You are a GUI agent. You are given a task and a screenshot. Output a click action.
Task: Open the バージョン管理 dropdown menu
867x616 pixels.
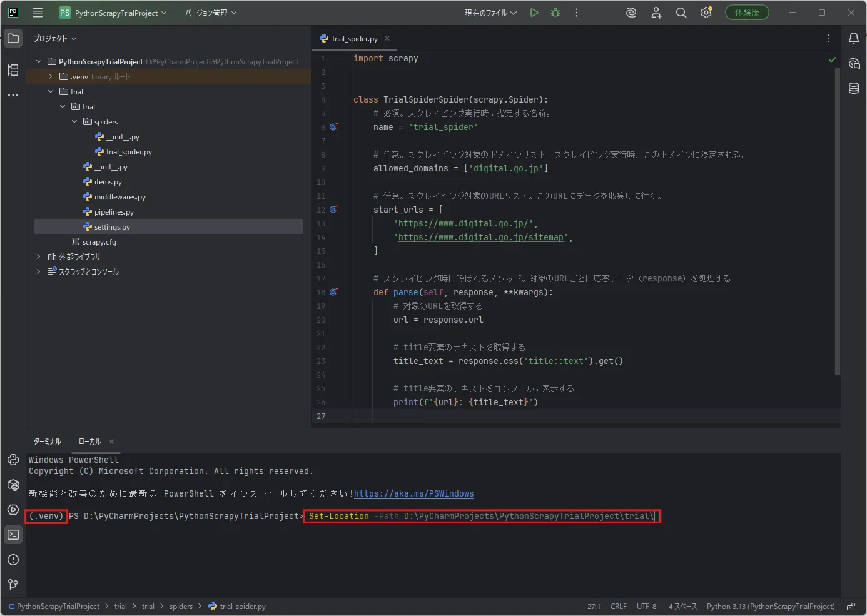coord(211,13)
